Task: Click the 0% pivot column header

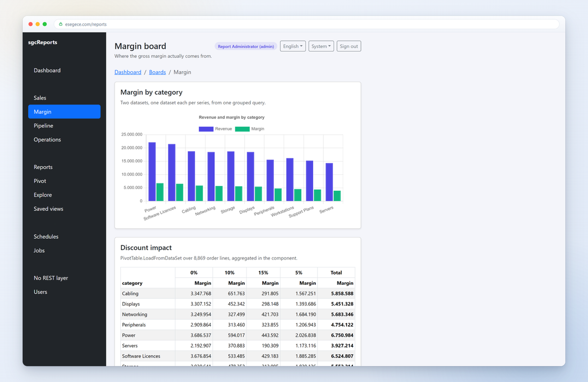Action: coord(194,272)
